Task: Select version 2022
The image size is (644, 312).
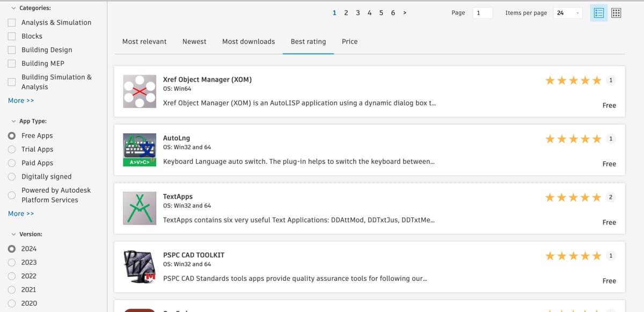Action: click(12, 276)
